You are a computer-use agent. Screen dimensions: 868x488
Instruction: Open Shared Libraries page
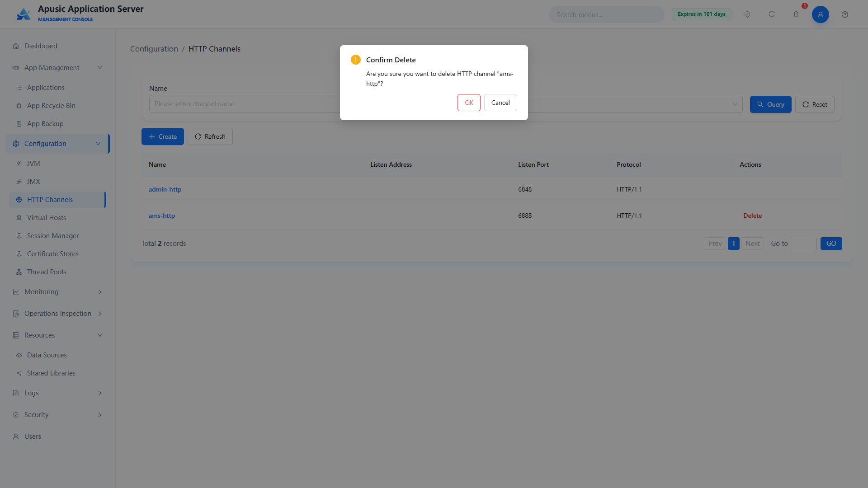tap(58, 373)
